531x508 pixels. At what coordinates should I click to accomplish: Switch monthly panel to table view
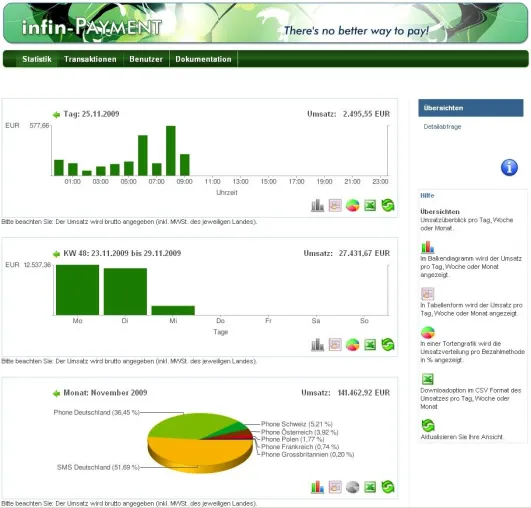click(335, 487)
